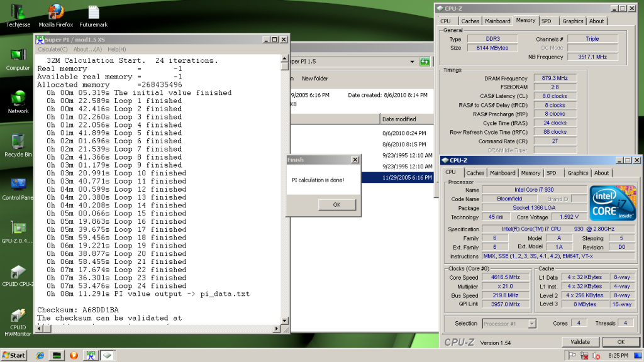
Task: Close the Finish dialog with X
Action: point(355,160)
